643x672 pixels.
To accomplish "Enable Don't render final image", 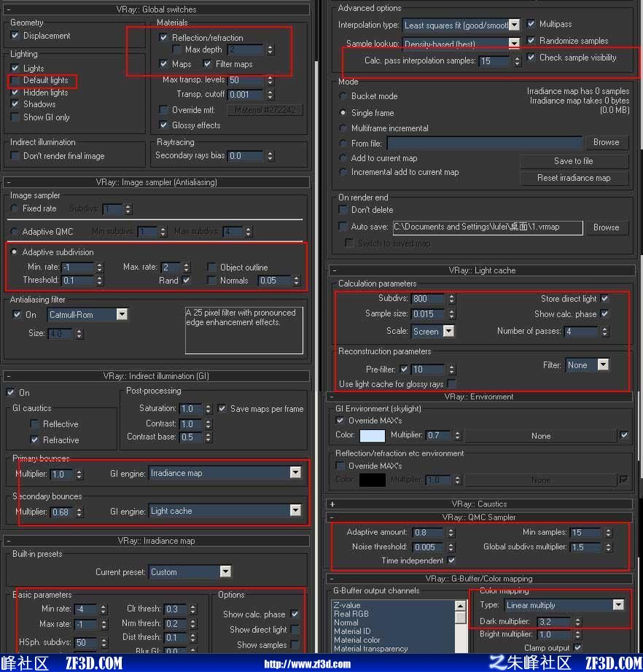I will pyautogui.click(x=15, y=156).
